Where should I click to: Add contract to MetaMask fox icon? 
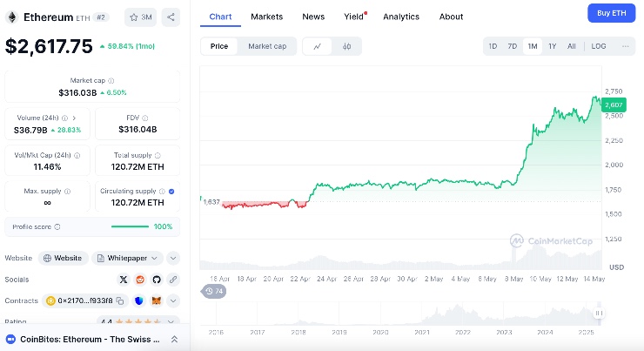(157, 300)
